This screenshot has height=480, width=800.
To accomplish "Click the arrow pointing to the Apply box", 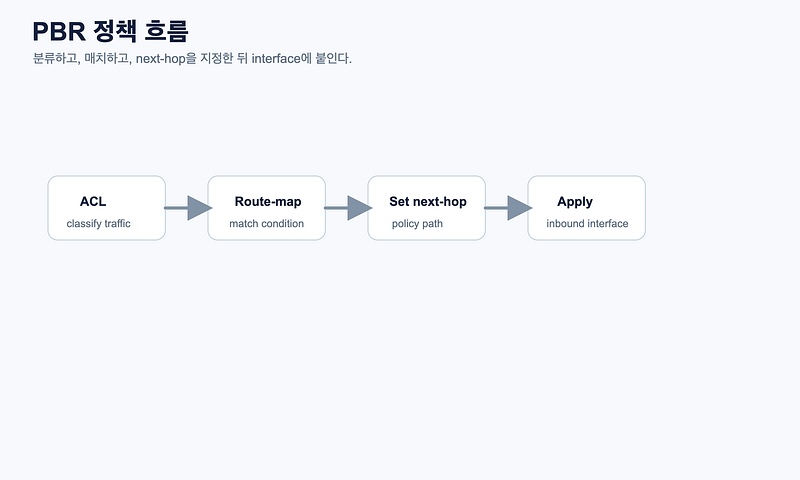I will [508, 208].
